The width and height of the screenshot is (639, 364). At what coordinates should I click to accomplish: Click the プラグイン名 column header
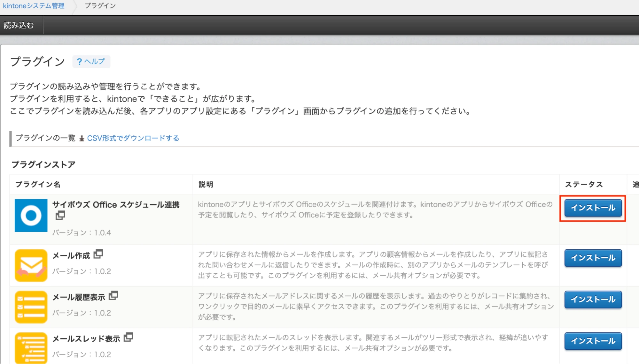pyautogui.click(x=38, y=184)
